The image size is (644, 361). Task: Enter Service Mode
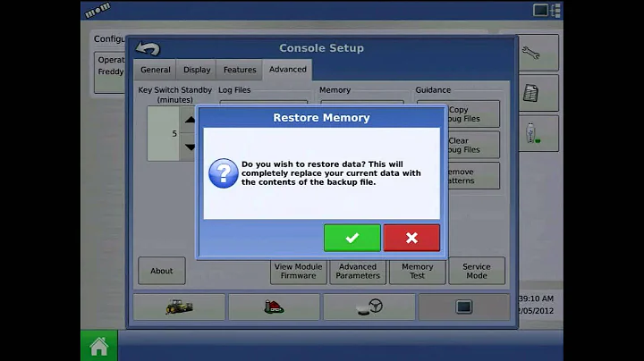pos(477,271)
